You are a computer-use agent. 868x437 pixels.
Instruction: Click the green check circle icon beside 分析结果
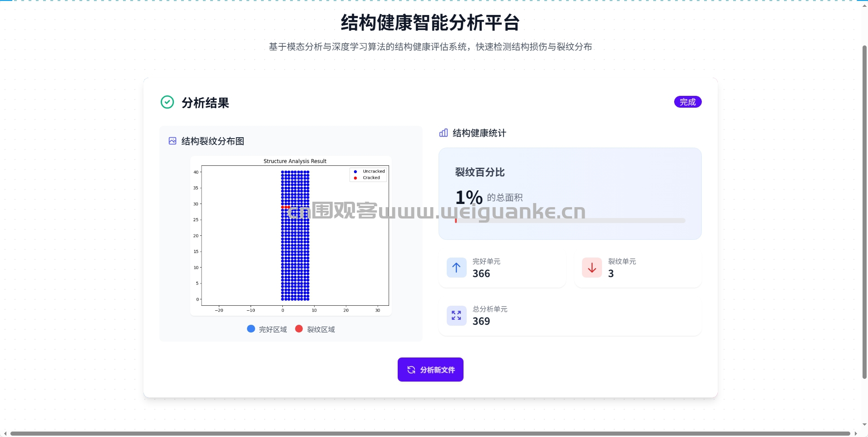(167, 102)
